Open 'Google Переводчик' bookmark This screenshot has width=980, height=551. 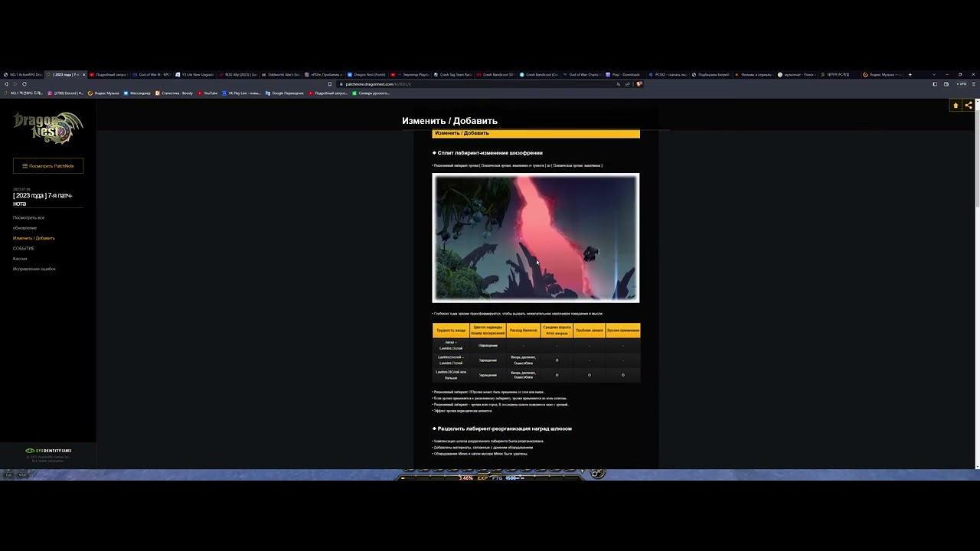(284, 93)
